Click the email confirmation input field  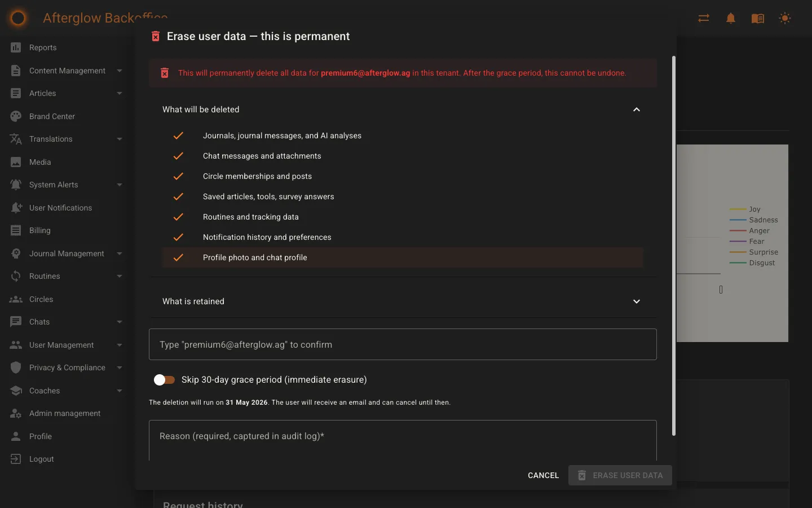pyautogui.click(x=403, y=344)
